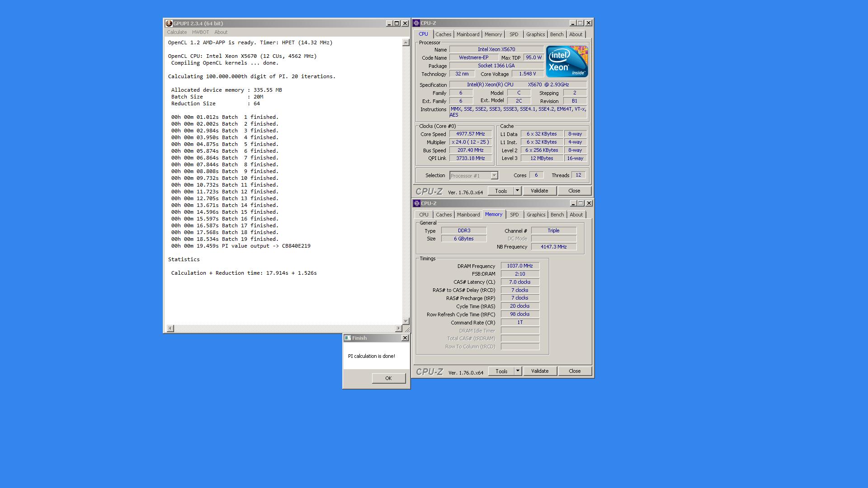Switch to Bench tab in upper CPU-Z window
Screen dimensions: 868x488
coord(557,34)
